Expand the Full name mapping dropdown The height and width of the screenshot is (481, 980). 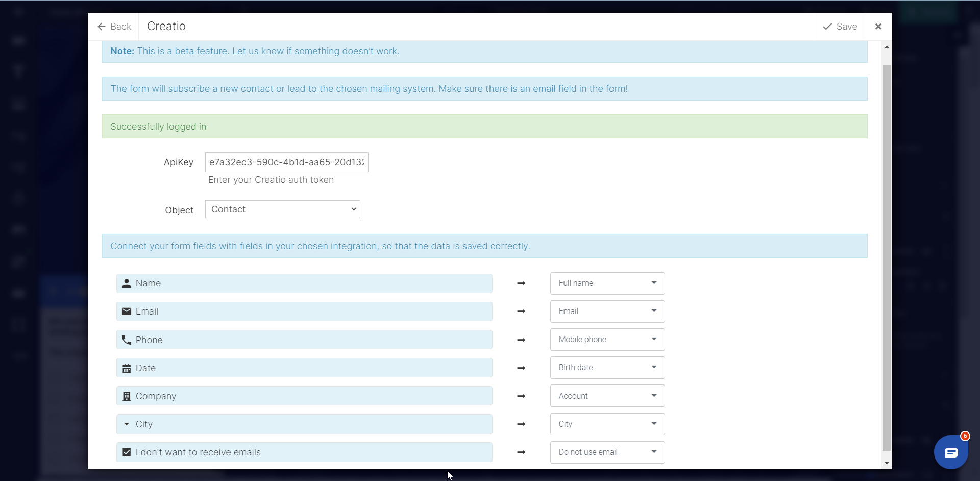[607, 283]
